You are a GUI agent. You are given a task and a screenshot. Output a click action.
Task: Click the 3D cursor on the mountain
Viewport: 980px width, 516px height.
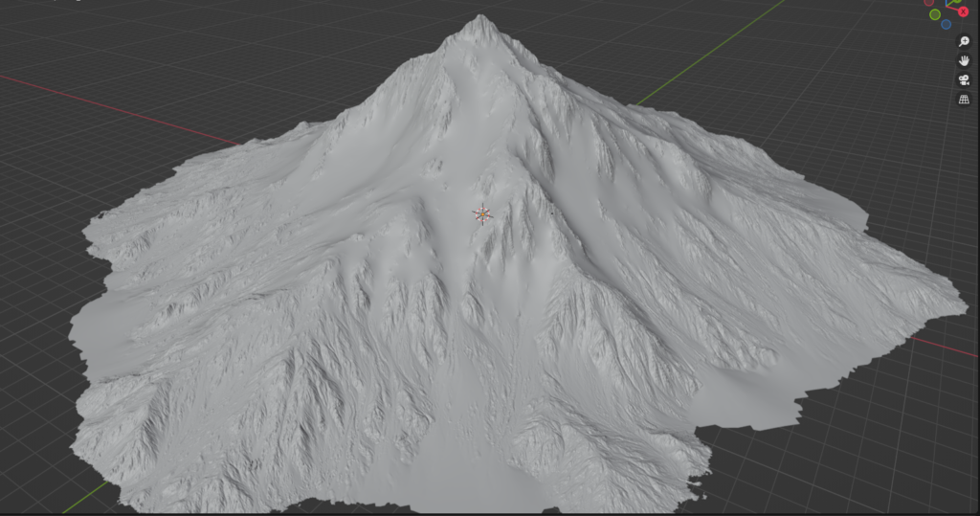pos(482,214)
